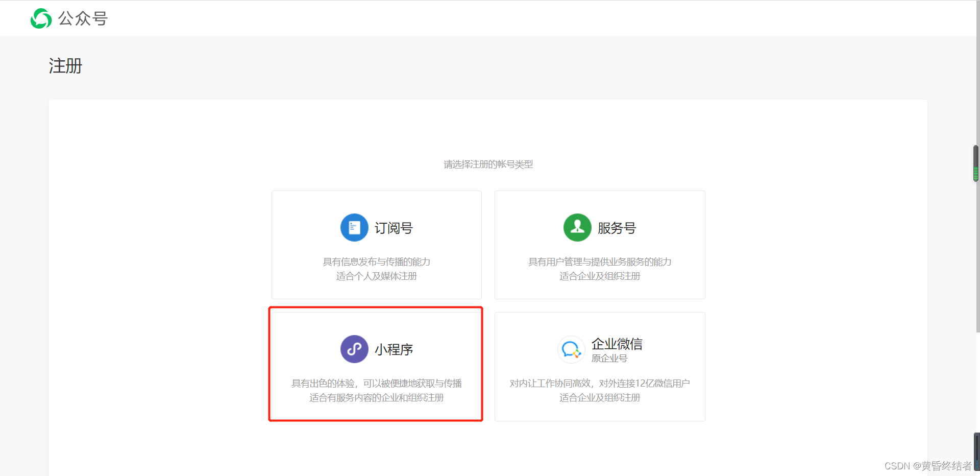The image size is (980, 476).
Task: Click the 原企业号 subtitle text
Action: [x=609, y=359]
